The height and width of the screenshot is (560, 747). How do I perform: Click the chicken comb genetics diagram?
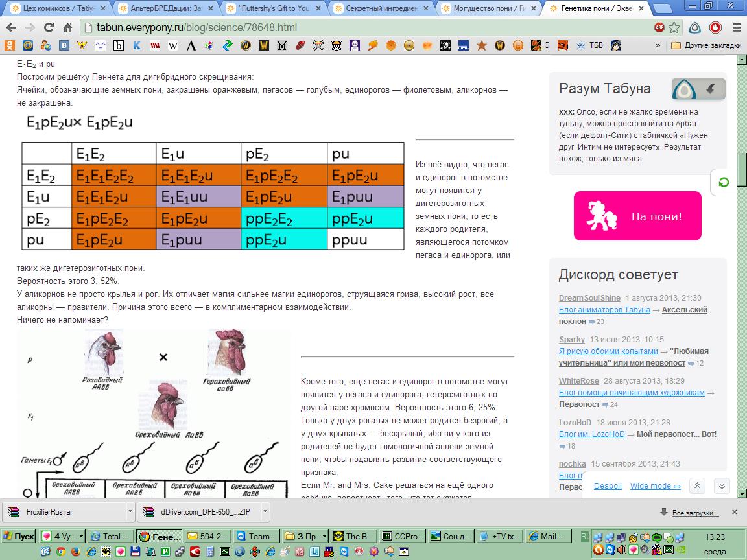153,414
